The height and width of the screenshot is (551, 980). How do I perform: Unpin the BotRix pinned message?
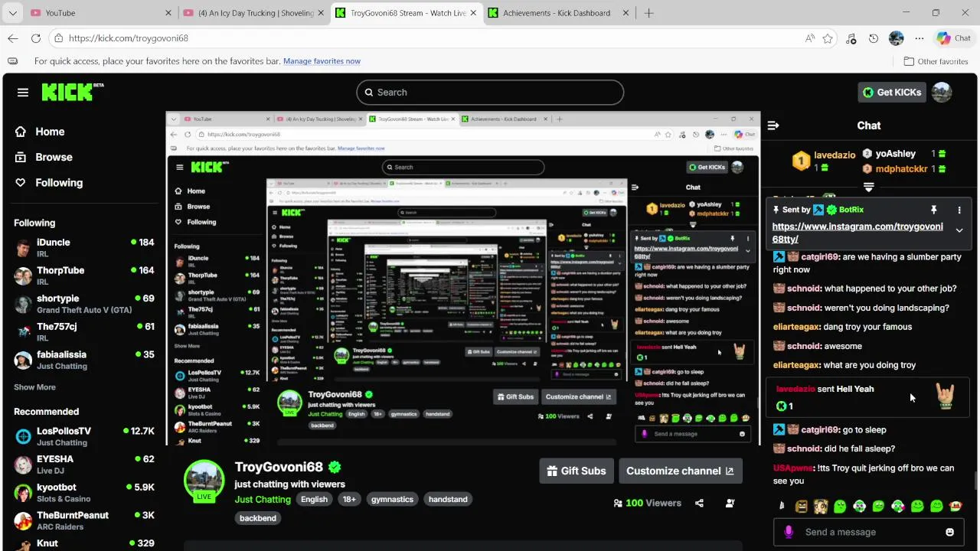(x=933, y=210)
